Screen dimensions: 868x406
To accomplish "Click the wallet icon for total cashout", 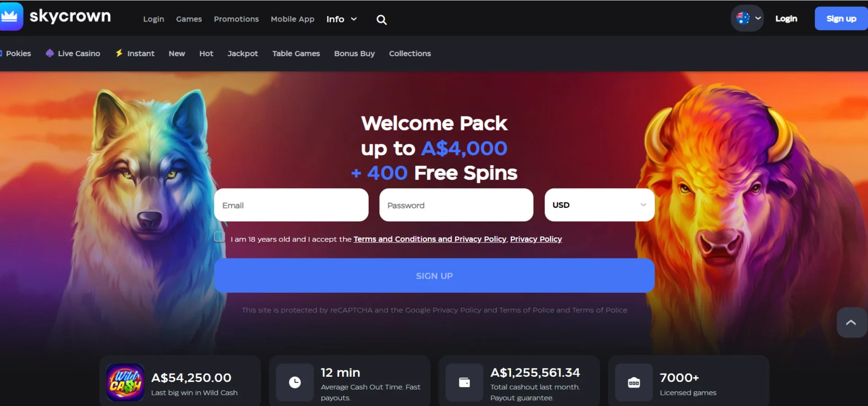I will [x=464, y=382].
